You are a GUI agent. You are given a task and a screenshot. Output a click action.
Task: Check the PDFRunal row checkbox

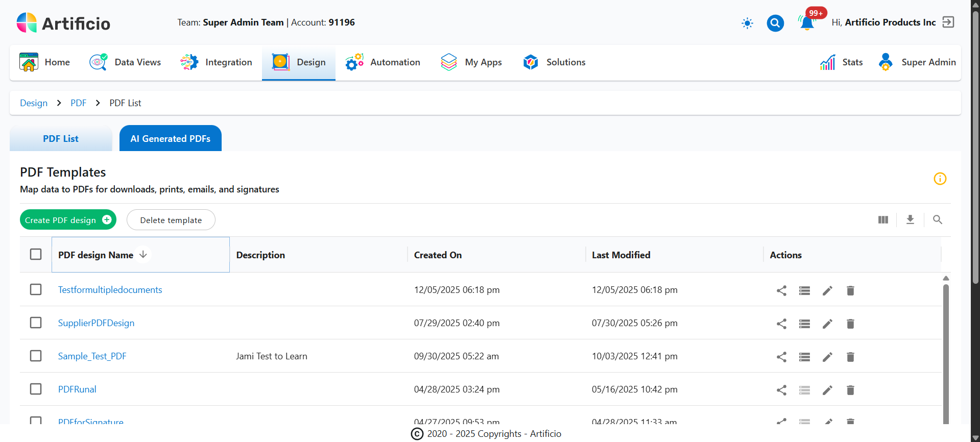coord(36,389)
